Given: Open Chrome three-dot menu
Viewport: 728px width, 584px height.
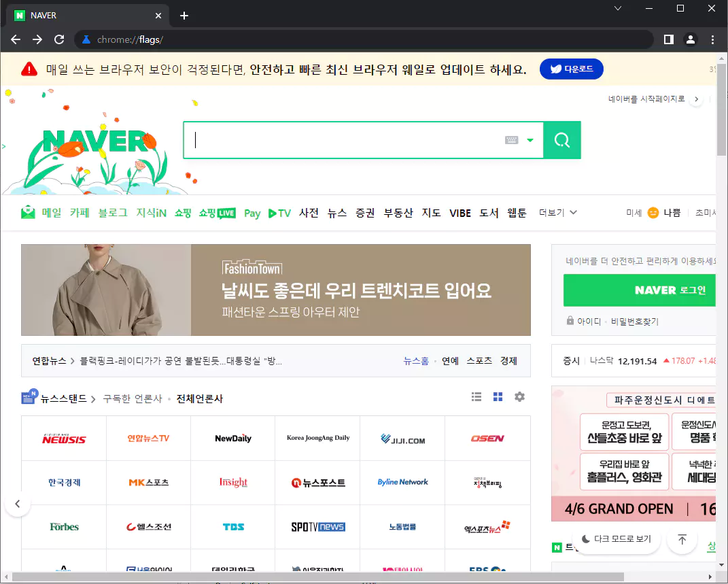Looking at the screenshot, I should pos(712,39).
